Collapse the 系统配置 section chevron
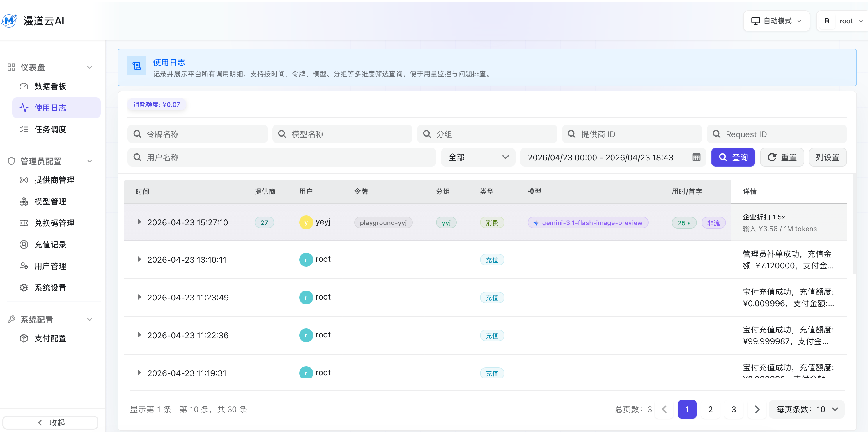868x432 pixels. click(90, 319)
